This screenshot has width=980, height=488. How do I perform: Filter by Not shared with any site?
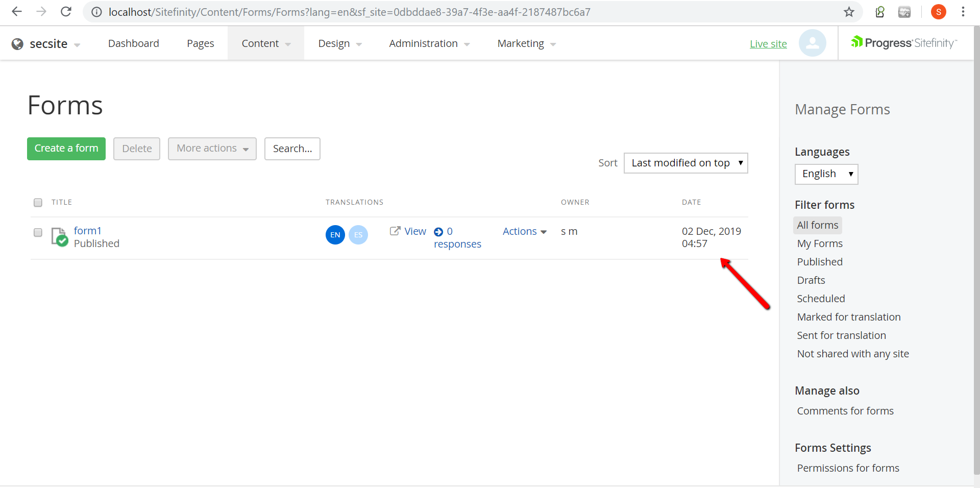pyautogui.click(x=853, y=354)
